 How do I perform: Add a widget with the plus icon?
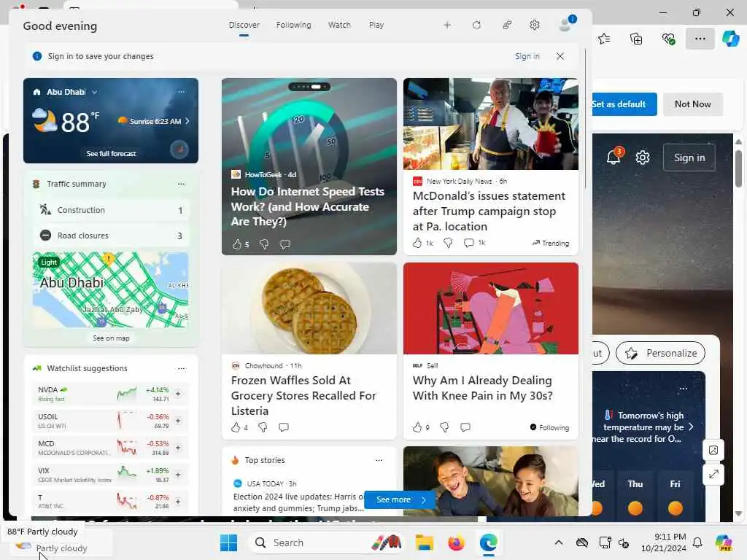[x=447, y=26]
